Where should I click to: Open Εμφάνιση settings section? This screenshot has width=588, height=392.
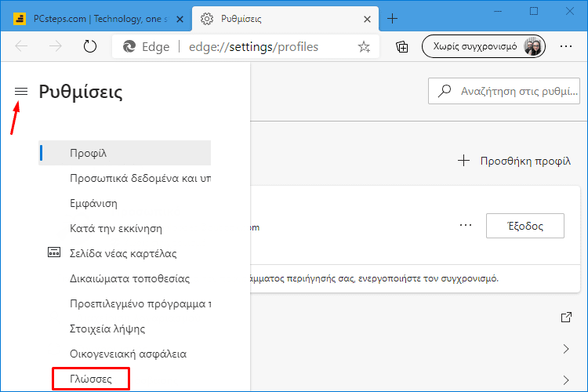click(93, 203)
